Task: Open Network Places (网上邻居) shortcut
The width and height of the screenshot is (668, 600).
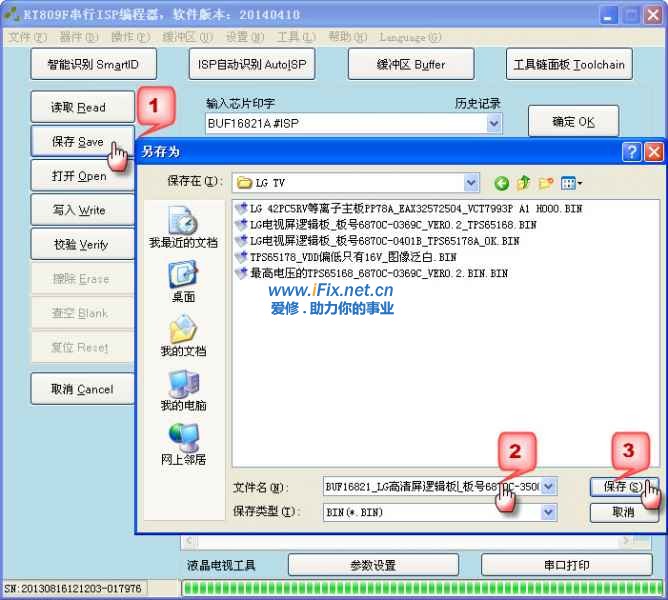Action: click(x=183, y=445)
